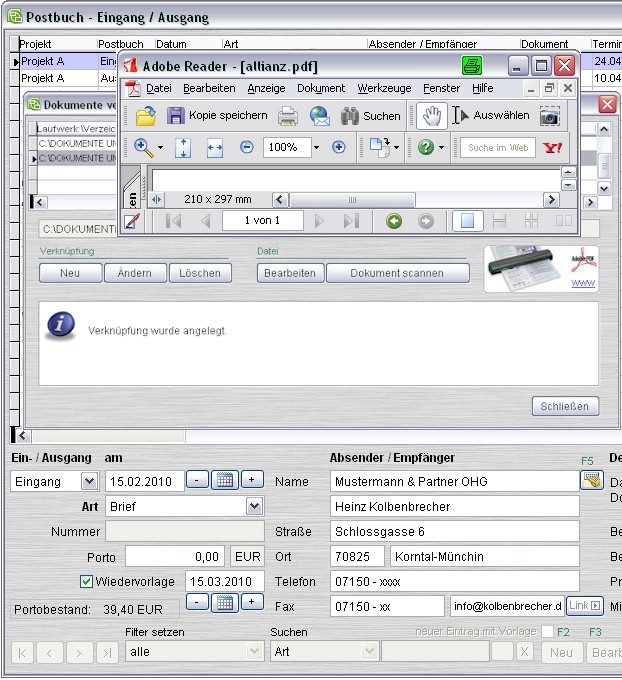Viewport: 622px width, 680px height.
Task: Enable 'neuer Eintrag mit Vorlage' checkbox
Action: coord(547,632)
